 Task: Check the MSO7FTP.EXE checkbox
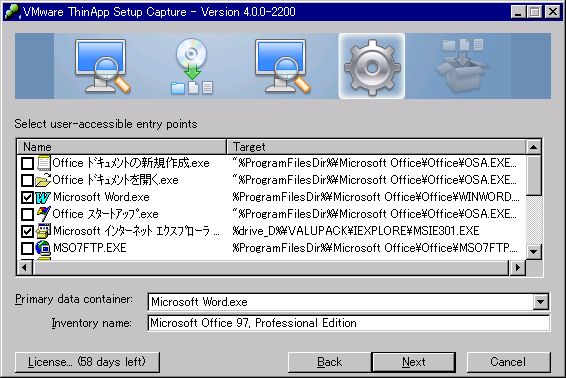pos(27,248)
